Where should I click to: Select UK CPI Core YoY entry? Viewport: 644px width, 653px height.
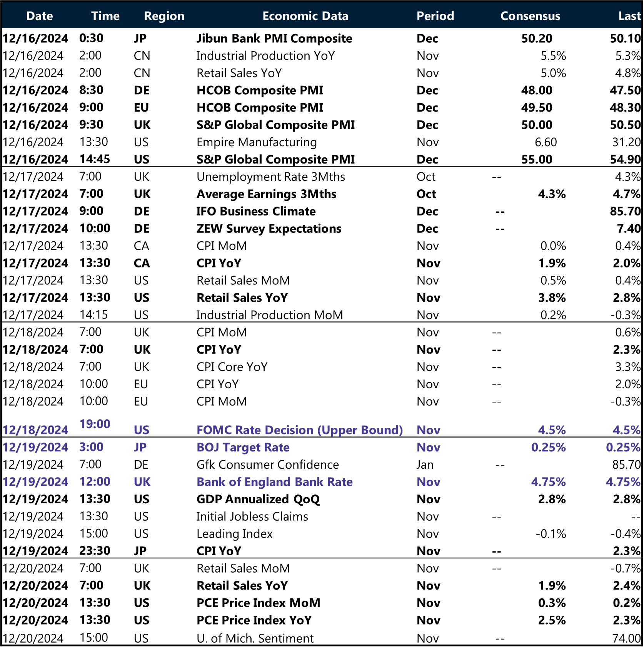[x=232, y=367]
